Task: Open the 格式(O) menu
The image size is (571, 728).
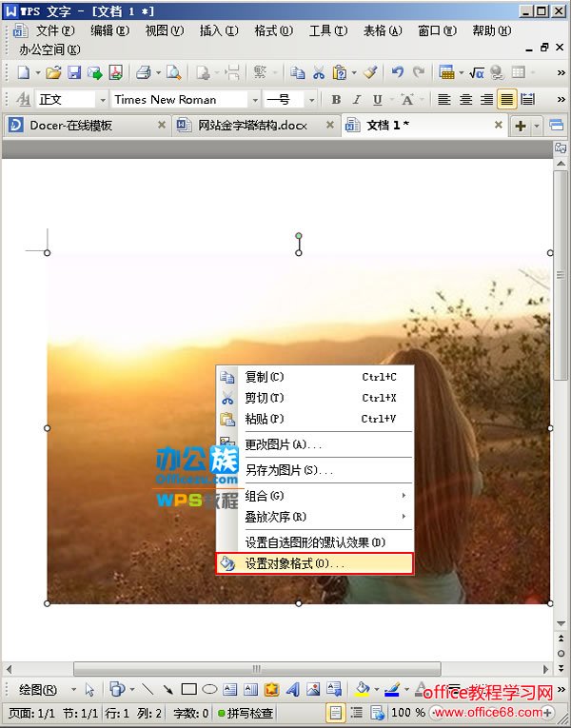Action: pos(273,30)
